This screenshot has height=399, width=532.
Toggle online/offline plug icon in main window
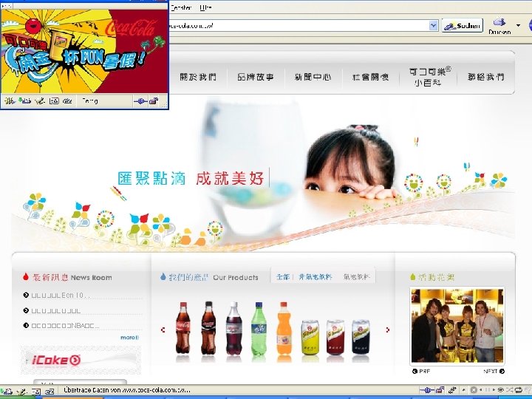[427, 390]
